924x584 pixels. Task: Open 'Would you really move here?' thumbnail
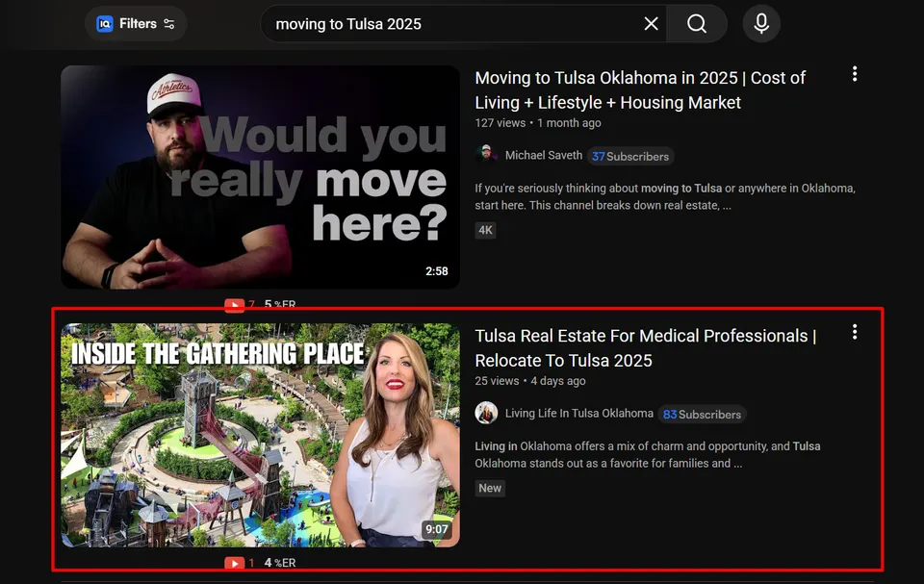[x=260, y=177]
